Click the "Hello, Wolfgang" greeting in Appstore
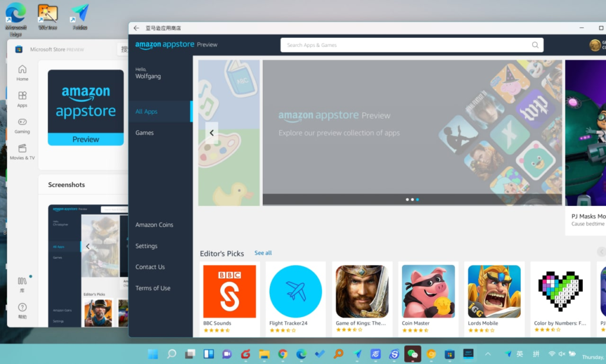This screenshot has height=364, width=606. 148,73
